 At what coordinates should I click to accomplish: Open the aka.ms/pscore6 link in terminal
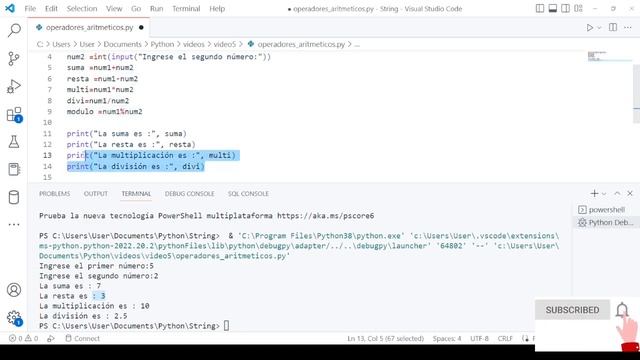coord(325,216)
